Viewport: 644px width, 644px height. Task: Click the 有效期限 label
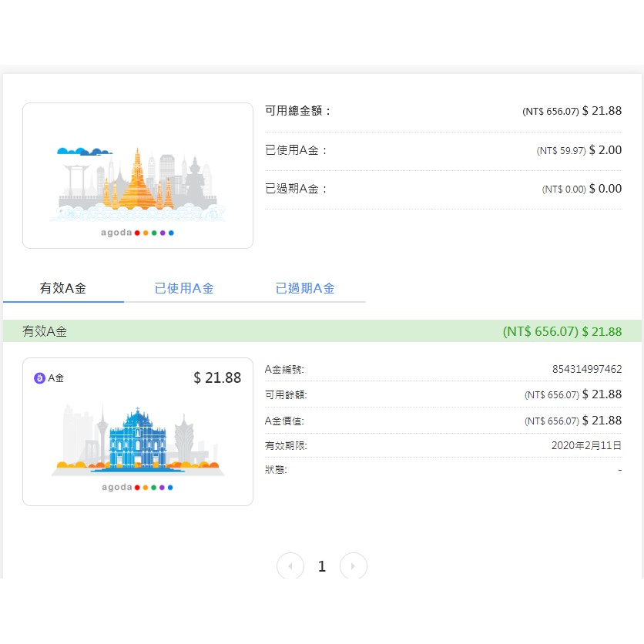click(x=286, y=445)
